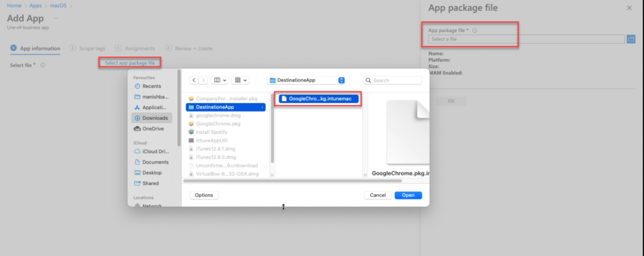Select the GoogleChro...kg.intunemac file

pos(318,98)
